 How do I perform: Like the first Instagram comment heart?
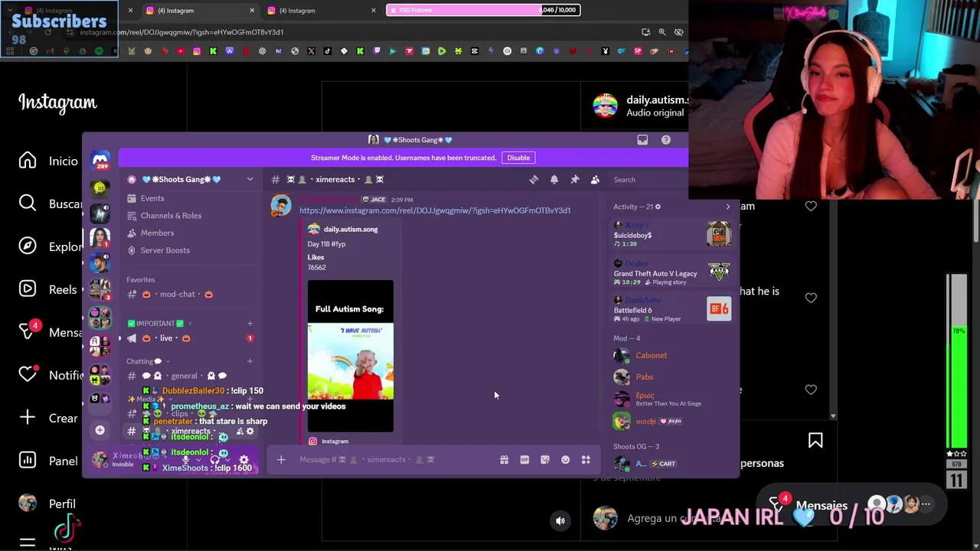coord(811,206)
